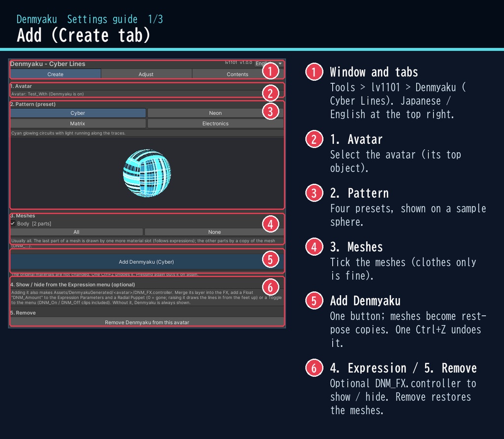This screenshot has height=439, width=504.
Task: Open the English language dropdown
Action: pos(269,64)
